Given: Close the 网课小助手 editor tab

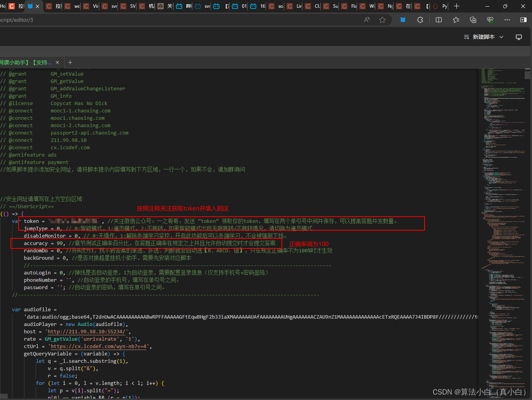Looking at the screenshot, I should point(57,62).
